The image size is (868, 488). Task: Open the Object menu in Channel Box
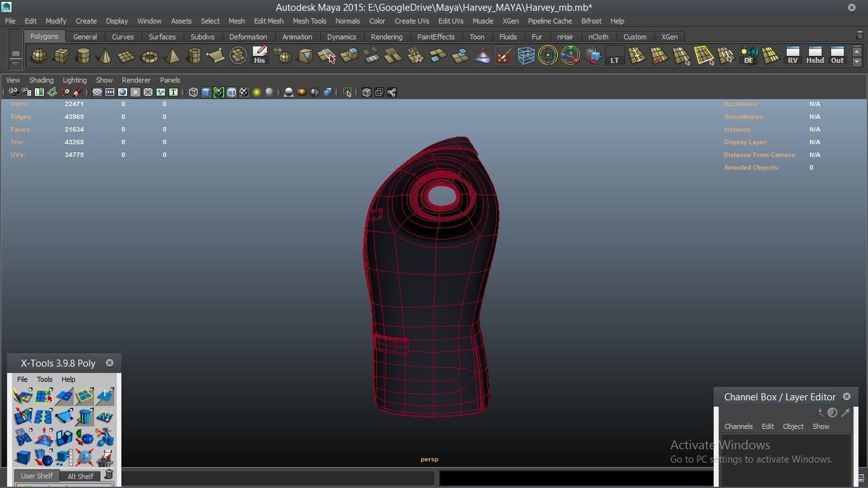click(x=793, y=426)
